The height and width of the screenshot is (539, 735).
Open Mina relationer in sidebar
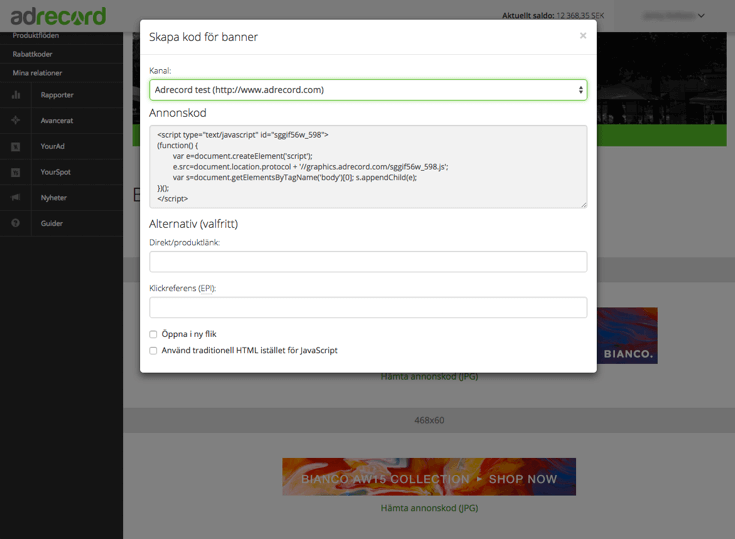click(x=37, y=73)
